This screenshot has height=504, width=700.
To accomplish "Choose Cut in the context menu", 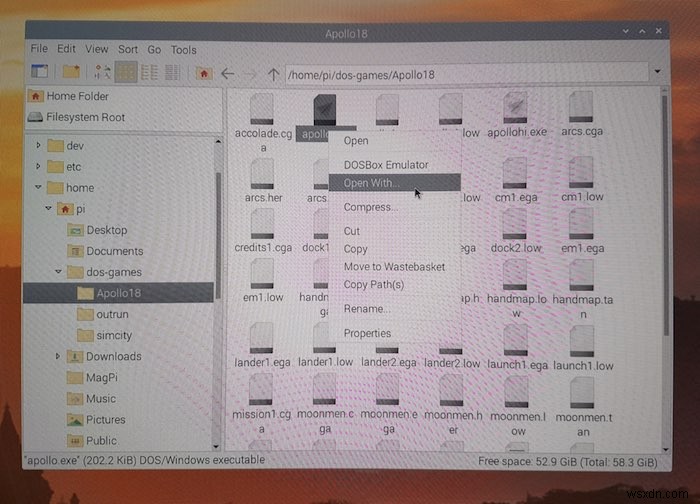I will (395, 231).
